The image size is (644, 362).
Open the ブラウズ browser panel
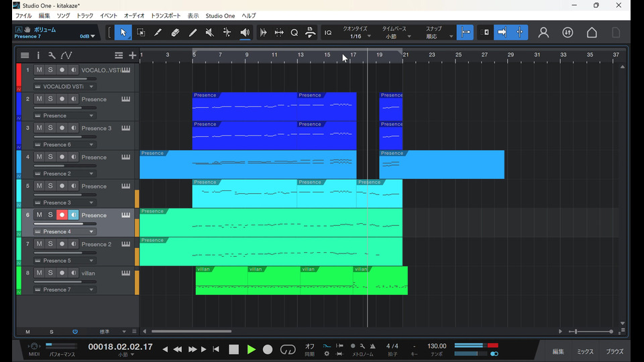[x=615, y=351]
